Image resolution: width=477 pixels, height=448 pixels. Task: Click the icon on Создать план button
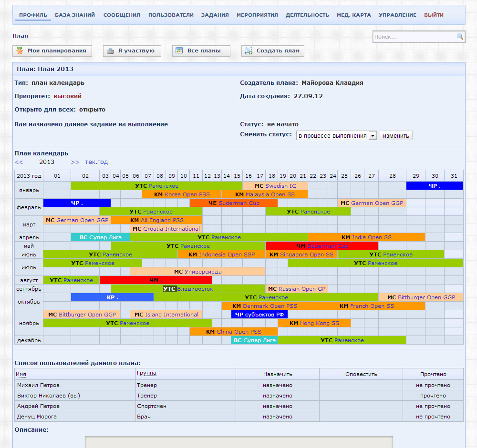pos(249,51)
